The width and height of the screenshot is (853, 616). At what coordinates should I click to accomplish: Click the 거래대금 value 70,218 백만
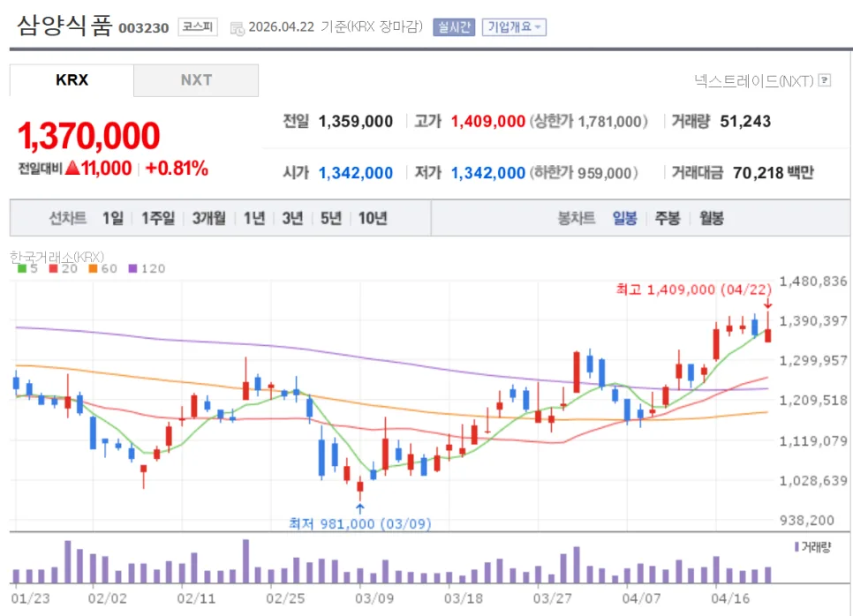point(773,173)
